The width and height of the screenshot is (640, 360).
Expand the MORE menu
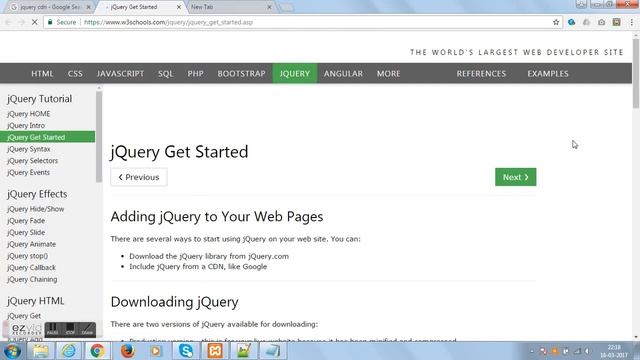389,73
